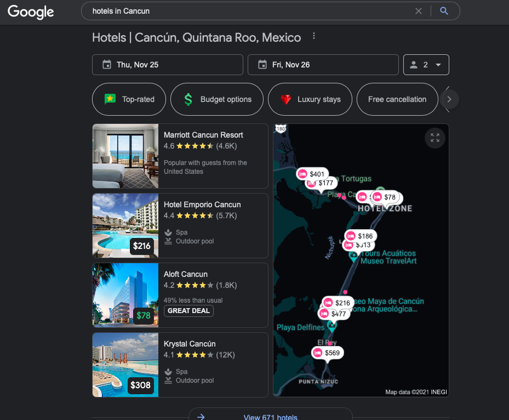Click the PUNTA NIZUC label on the map
509x420 pixels.
pyautogui.click(x=318, y=382)
